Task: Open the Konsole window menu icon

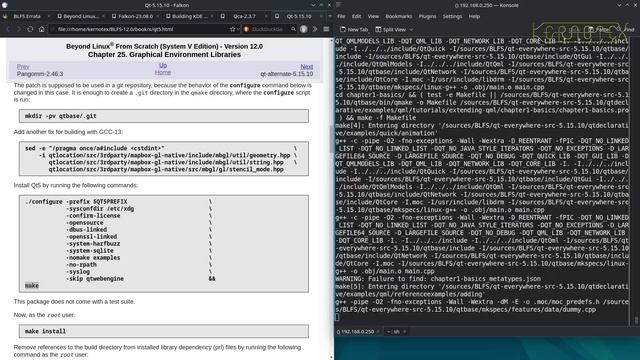Action: [338, 5]
